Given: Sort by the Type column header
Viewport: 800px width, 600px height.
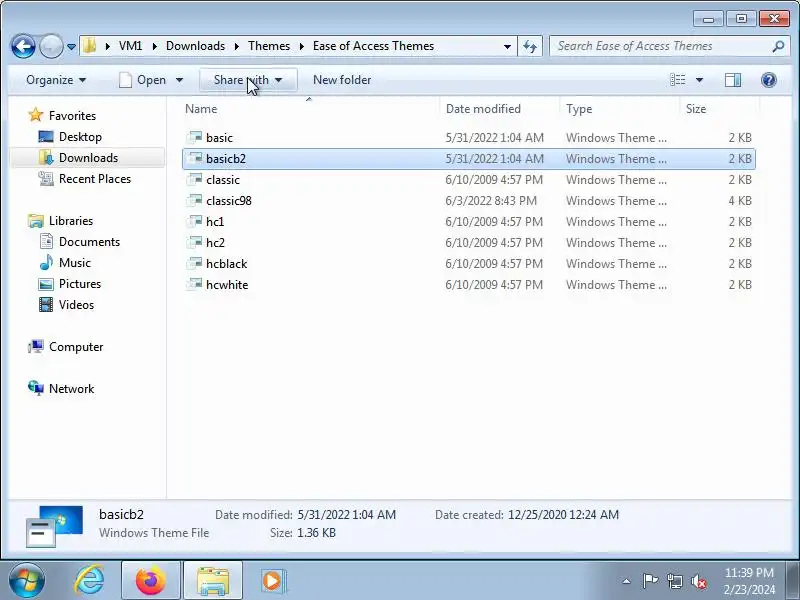Looking at the screenshot, I should 619,109.
